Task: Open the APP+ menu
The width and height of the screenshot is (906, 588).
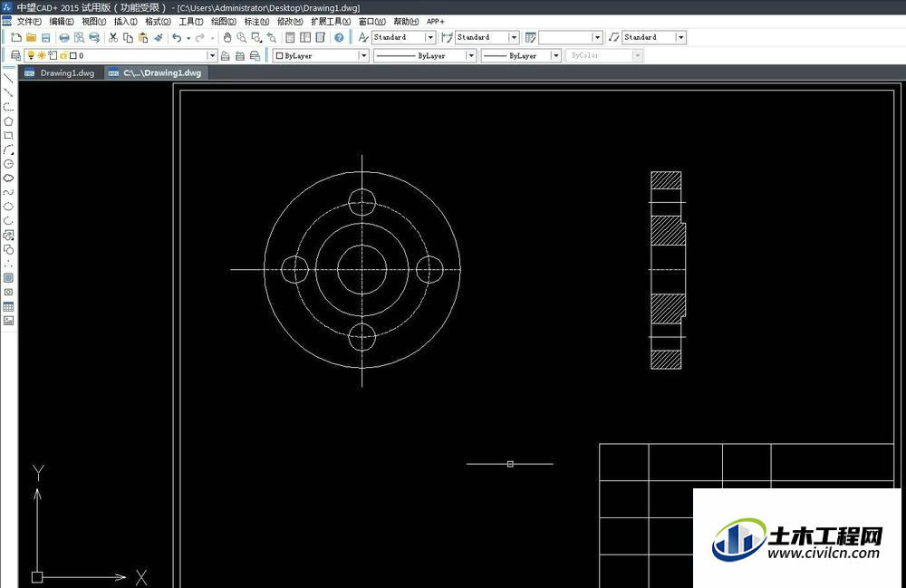Action: (x=436, y=22)
